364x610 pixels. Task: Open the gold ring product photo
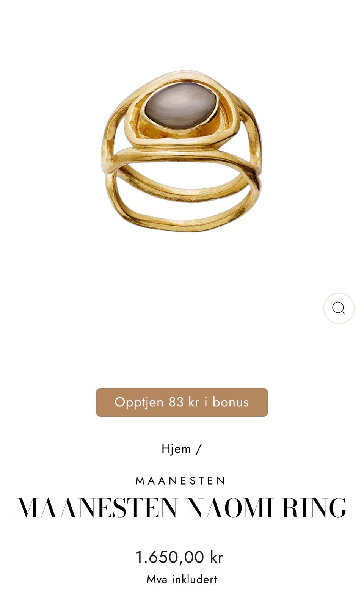click(182, 151)
